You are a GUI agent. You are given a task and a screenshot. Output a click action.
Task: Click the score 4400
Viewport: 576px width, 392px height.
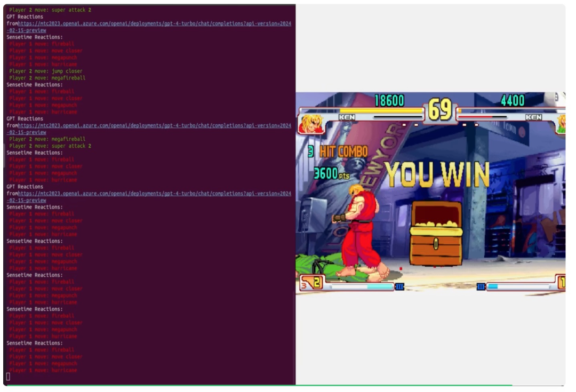click(x=513, y=100)
